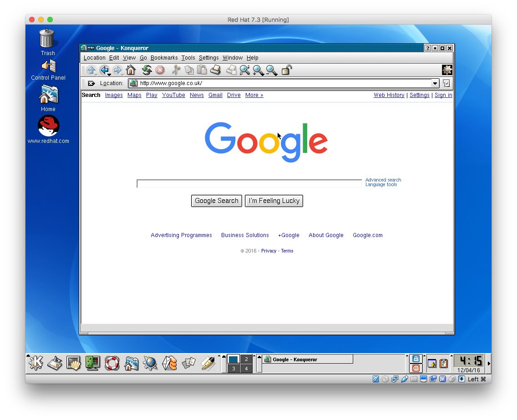Click the arrow at right end of panel
Screen dimensions: 517x420
coord(489,363)
